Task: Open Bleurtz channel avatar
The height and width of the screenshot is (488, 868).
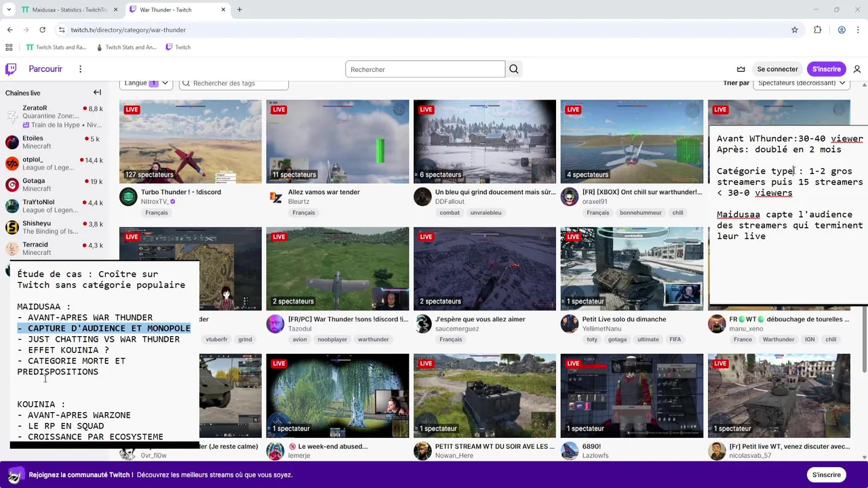Action: click(x=275, y=197)
